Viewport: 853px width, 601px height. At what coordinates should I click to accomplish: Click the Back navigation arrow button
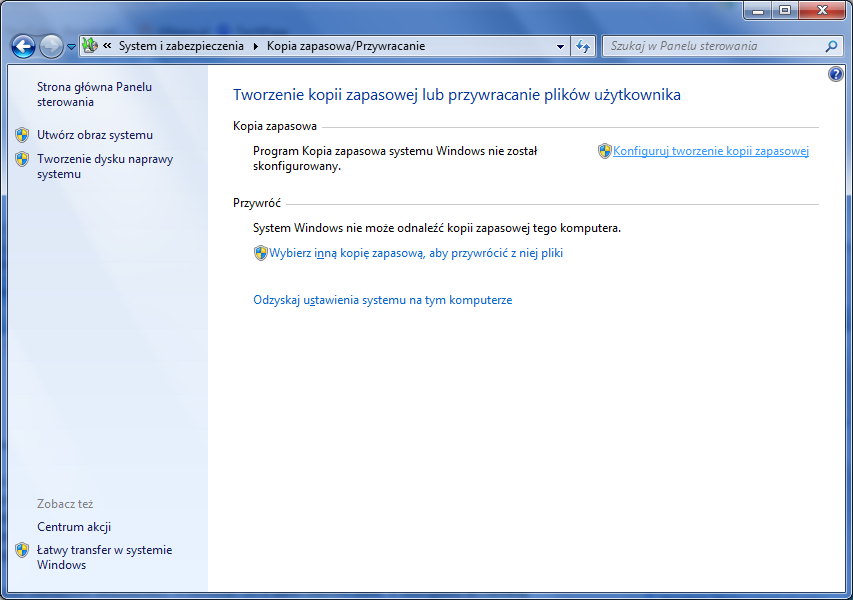[23, 46]
